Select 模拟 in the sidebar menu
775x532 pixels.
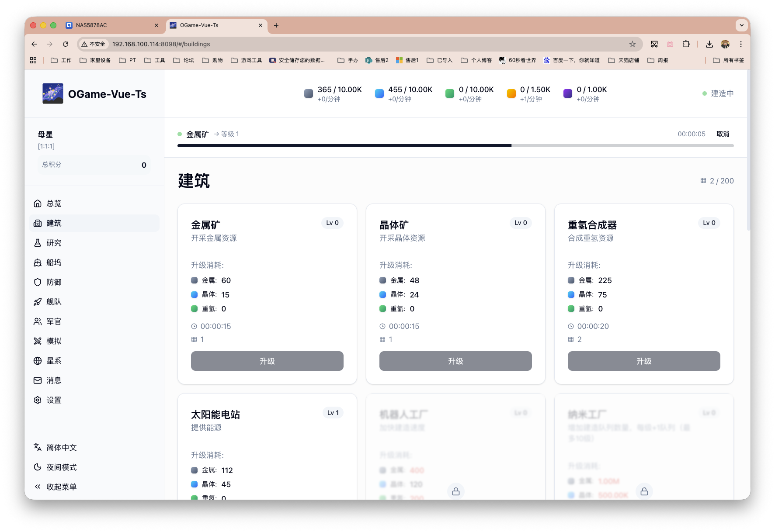54,341
